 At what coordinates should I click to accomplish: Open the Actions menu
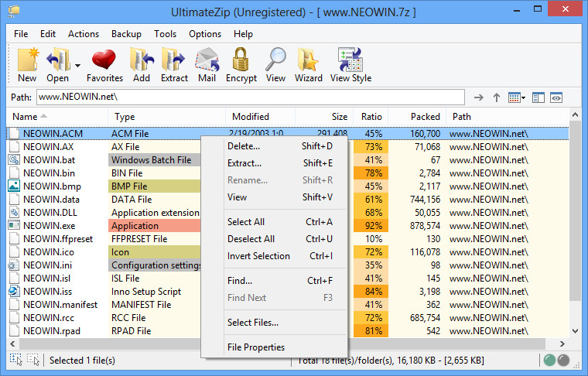[84, 34]
